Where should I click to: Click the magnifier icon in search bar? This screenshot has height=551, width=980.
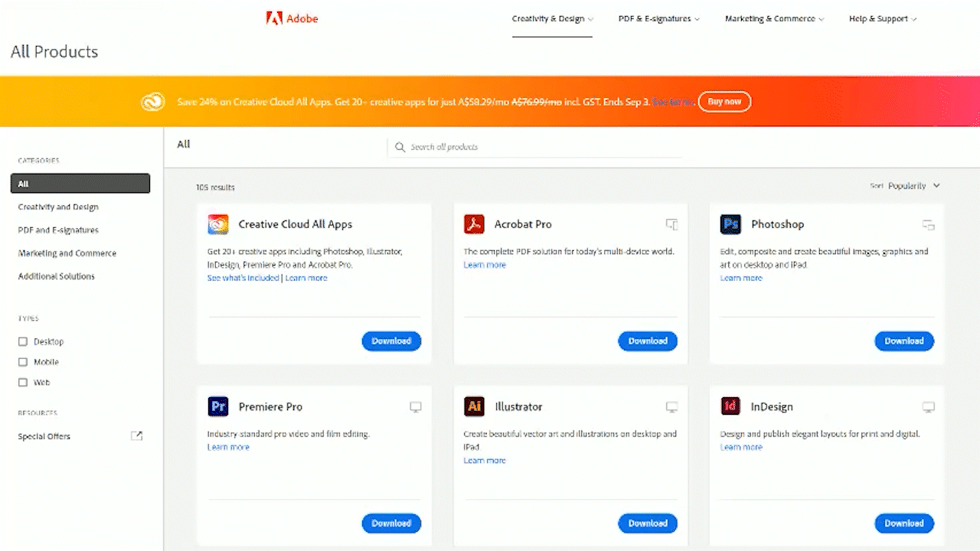tap(400, 147)
